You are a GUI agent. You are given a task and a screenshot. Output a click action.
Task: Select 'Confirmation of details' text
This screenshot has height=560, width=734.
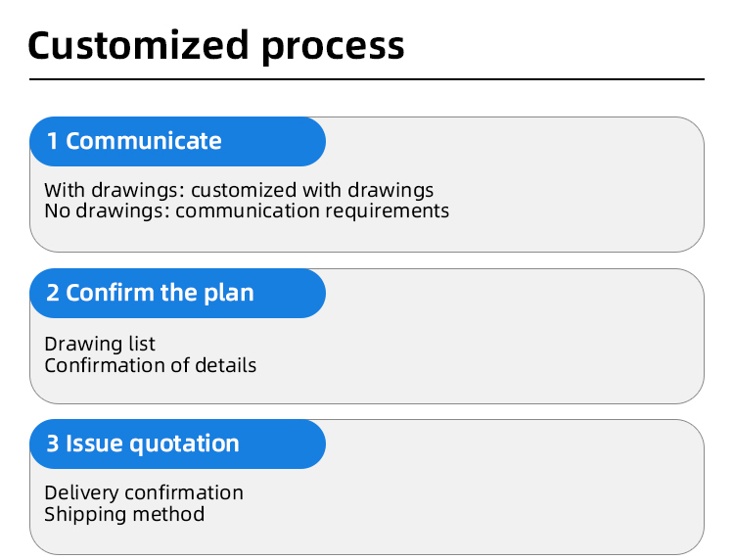coord(151,366)
